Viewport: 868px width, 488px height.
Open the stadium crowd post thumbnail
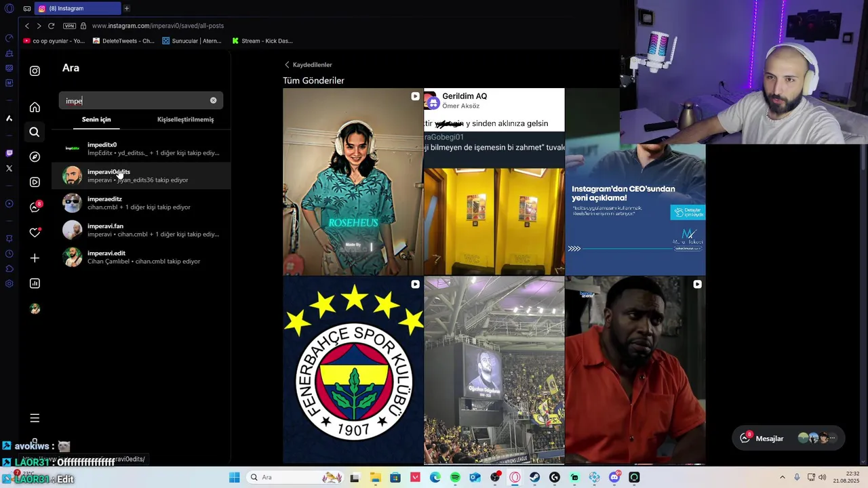pyautogui.click(x=494, y=369)
